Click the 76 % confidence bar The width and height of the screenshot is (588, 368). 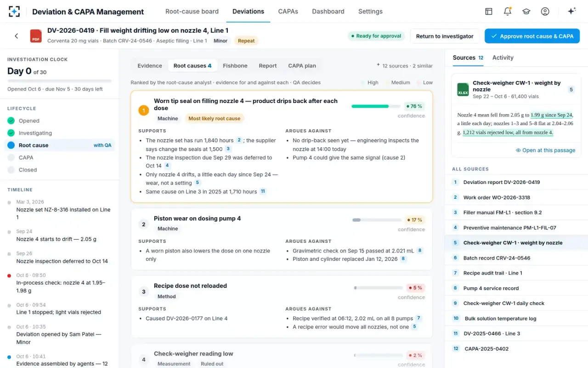[x=376, y=106]
